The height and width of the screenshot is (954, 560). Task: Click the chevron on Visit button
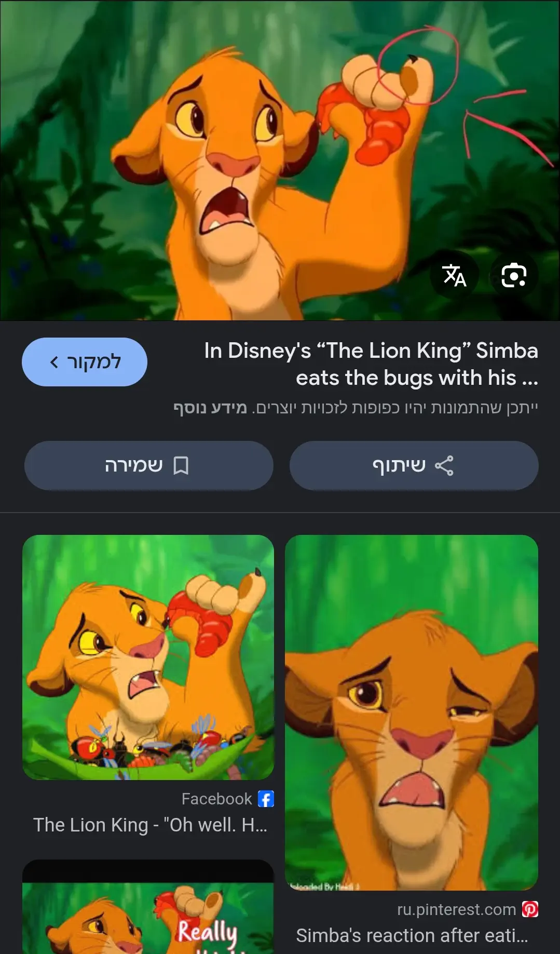click(x=54, y=362)
